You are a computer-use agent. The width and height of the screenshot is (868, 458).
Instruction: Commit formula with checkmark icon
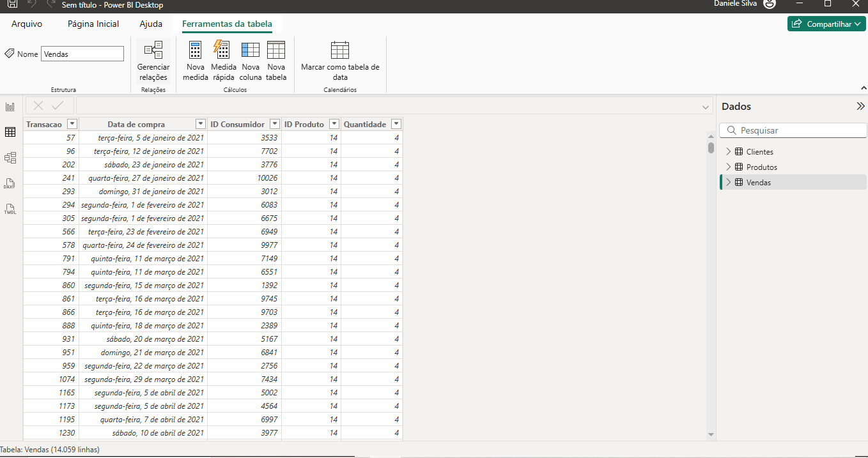58,106
